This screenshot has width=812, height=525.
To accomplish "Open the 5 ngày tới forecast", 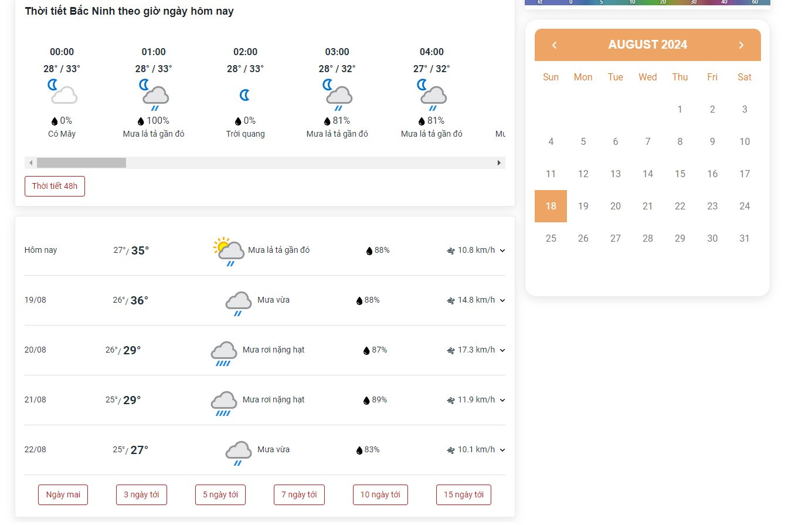I will point(220,494).
